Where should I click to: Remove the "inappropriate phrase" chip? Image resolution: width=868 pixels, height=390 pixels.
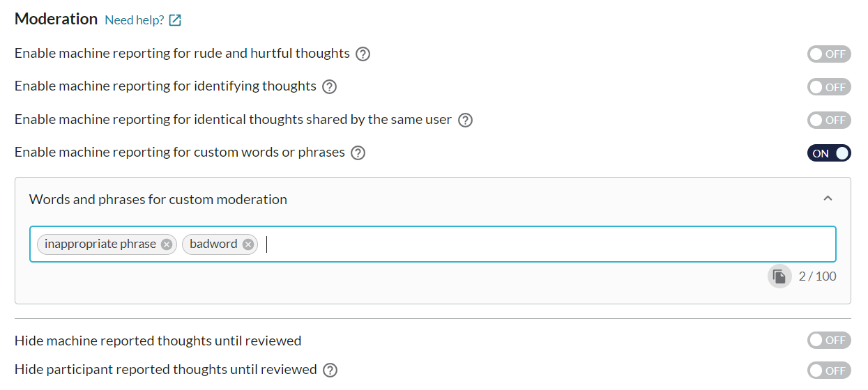point(167,244)
